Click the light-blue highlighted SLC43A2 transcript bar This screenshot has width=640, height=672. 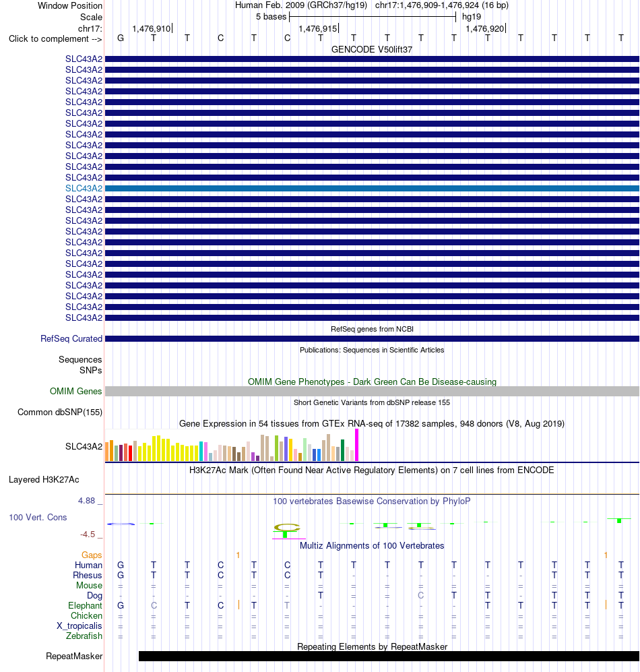[372, 189]
